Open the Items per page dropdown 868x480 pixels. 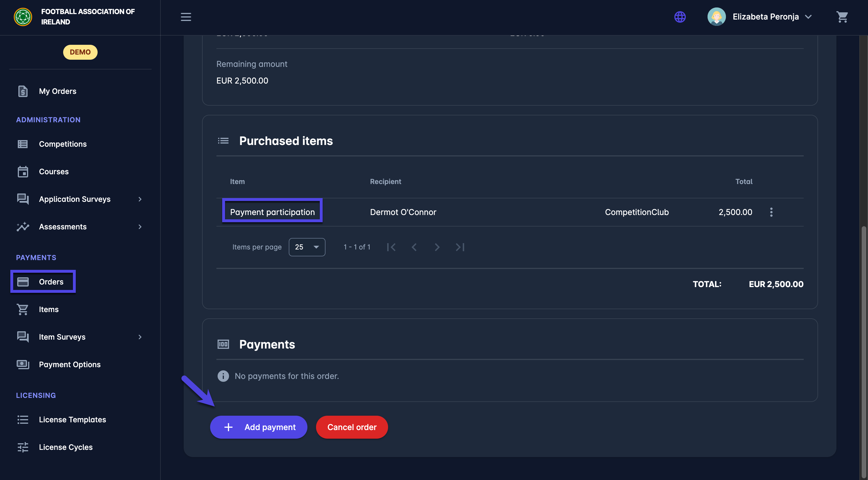tap(307, 247)
